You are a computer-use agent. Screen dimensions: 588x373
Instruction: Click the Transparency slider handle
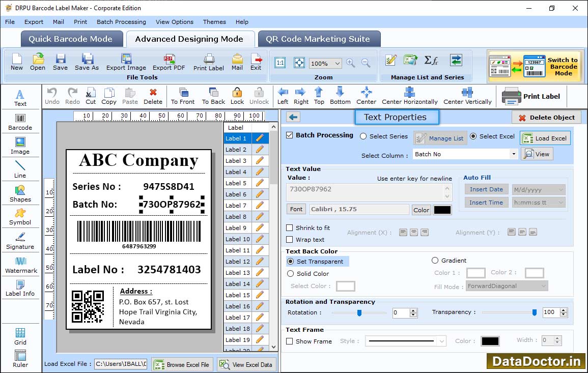535,312
